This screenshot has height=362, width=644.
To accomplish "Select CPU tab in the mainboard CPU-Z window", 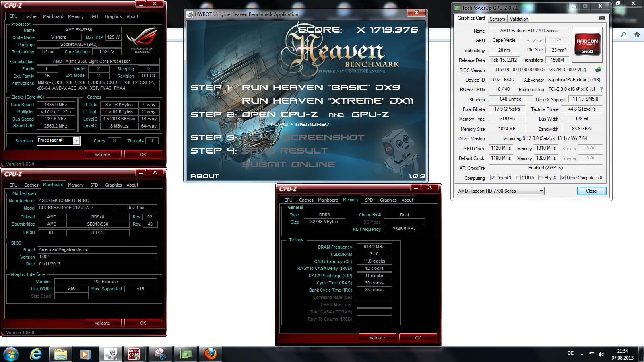I will click(13, 185).
